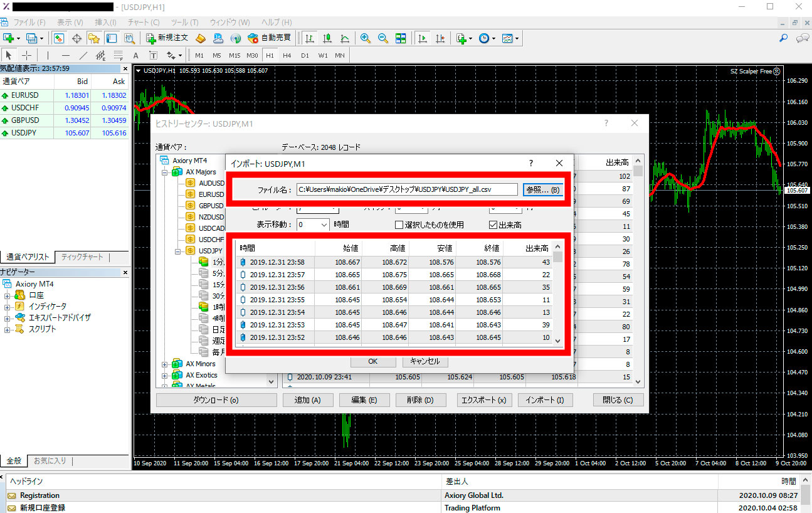812x513 pixels.
Task: Click キャンセル in the Import dialog
Action: (x=425, y=361)
